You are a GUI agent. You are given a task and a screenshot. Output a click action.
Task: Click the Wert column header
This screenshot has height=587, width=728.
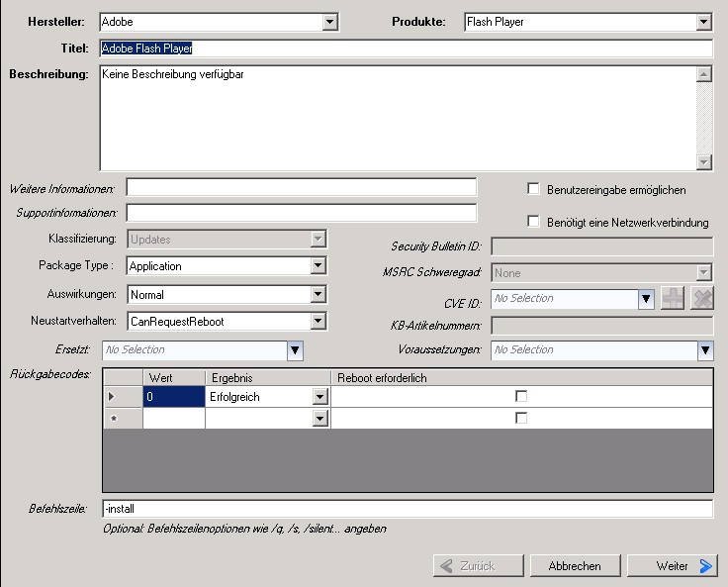[174, 377]
